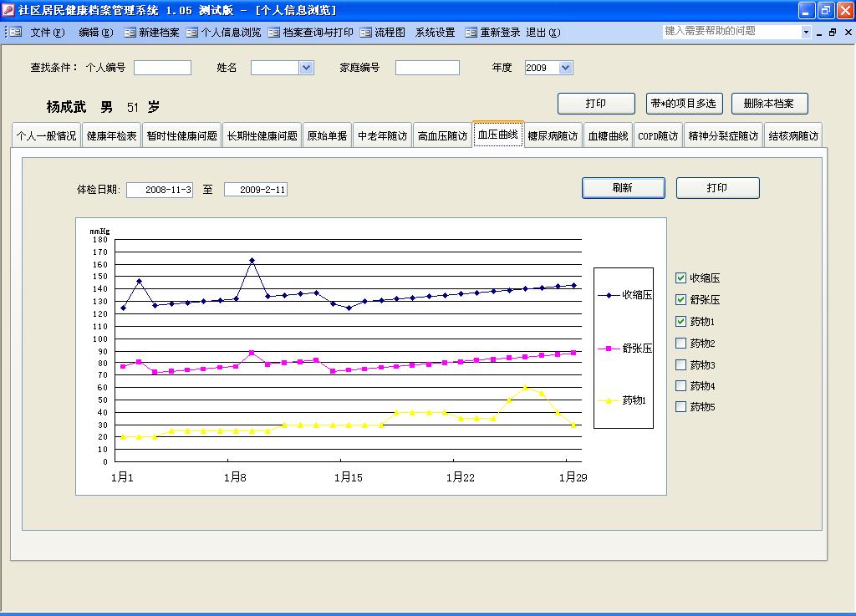Enable the 药物2 checkbox

click(680, 343)
